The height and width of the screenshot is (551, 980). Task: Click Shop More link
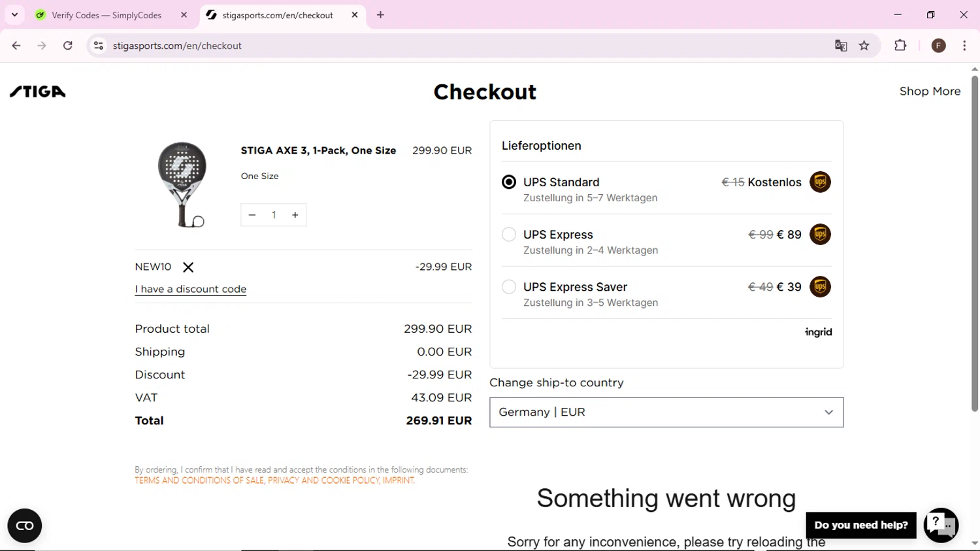click(930, 92)
